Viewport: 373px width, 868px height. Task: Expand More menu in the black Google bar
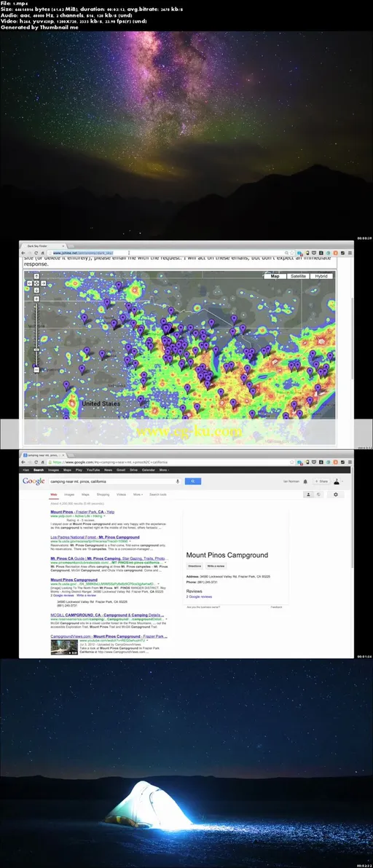tap(164, 470)
